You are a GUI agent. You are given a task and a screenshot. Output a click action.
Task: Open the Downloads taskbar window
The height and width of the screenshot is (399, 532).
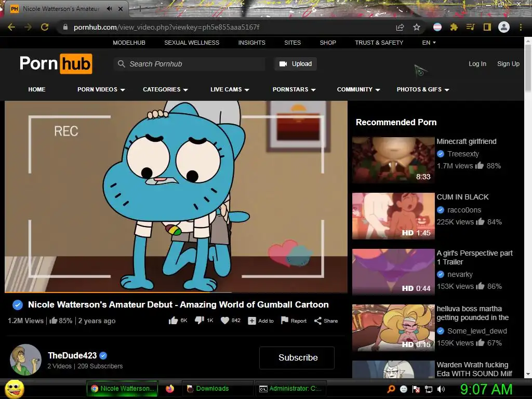tap(218, 389)
